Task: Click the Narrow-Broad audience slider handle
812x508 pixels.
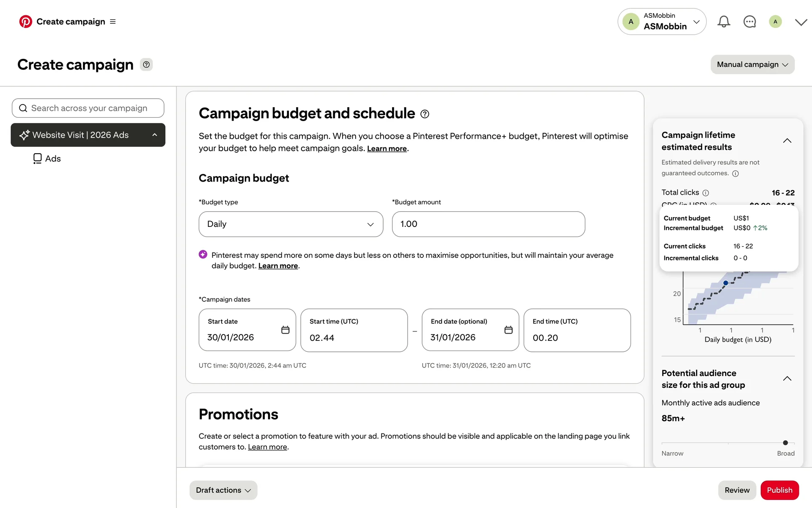Action: pos(785,443)
